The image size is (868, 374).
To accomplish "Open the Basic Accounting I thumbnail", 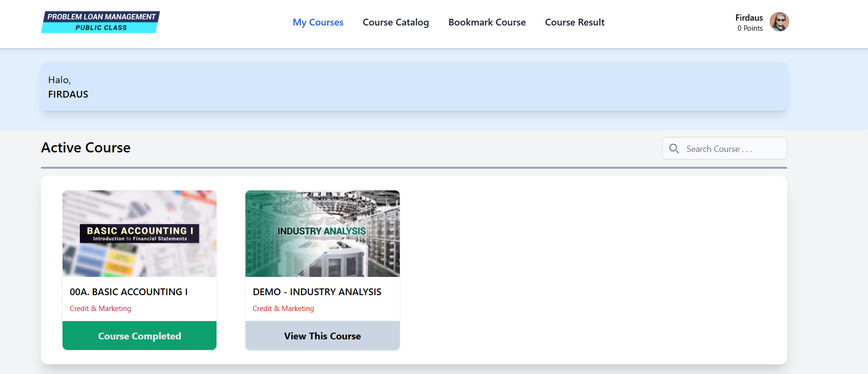I will coord(140,234).
